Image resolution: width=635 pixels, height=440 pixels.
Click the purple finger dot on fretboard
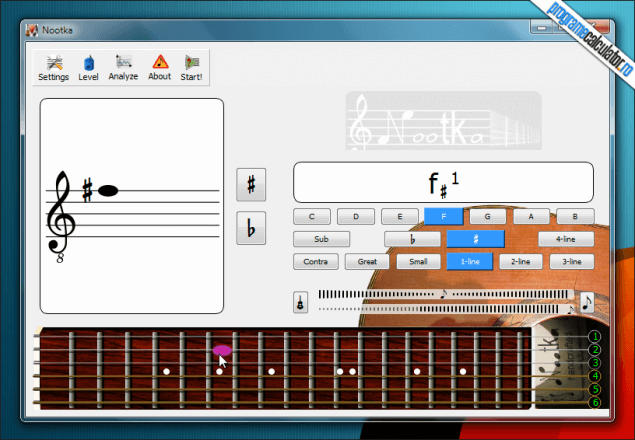[x=222, y=350]
